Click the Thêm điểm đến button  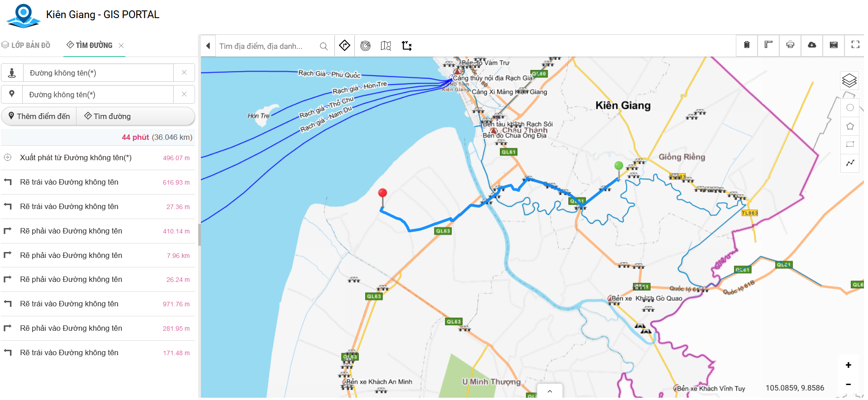pos(39,116)
